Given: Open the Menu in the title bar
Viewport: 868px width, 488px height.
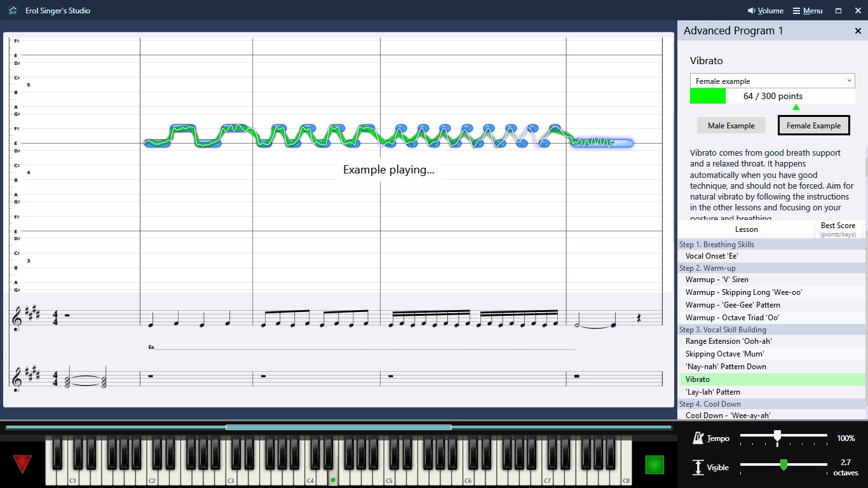Looking at the screenshot, I should tap(807, 10).
